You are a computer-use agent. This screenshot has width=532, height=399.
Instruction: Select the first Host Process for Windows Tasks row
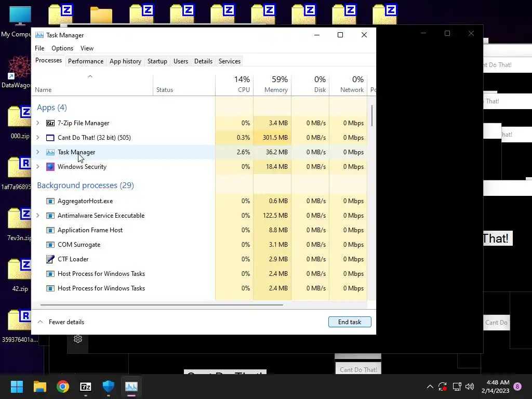199,274
